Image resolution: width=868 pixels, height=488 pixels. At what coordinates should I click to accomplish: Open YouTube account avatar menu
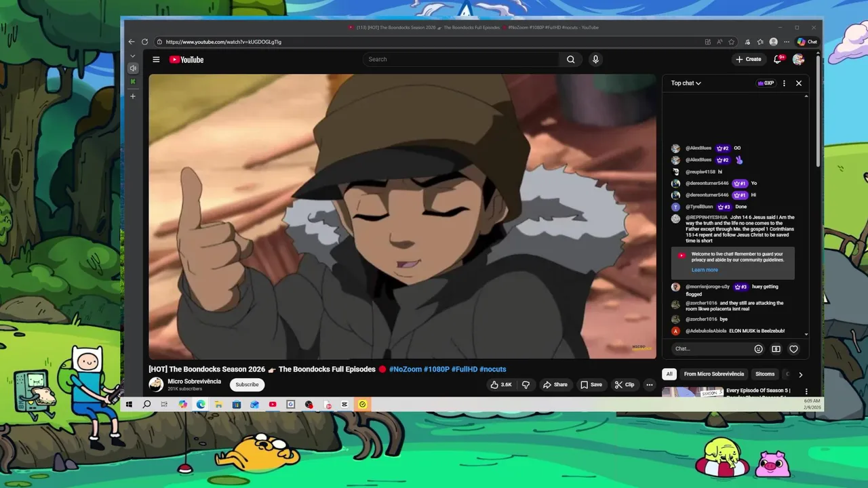point(798,60)
